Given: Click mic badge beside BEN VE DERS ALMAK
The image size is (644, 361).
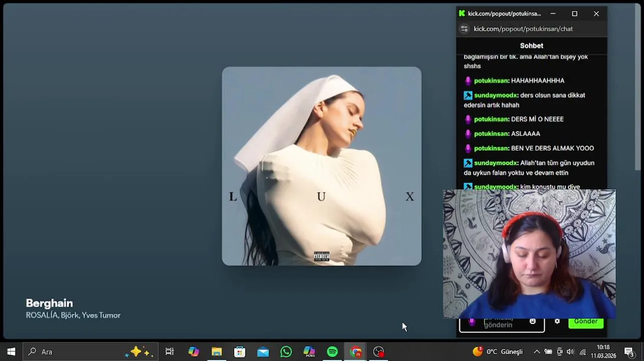Looking at the screenshot, I should [468, 148].
